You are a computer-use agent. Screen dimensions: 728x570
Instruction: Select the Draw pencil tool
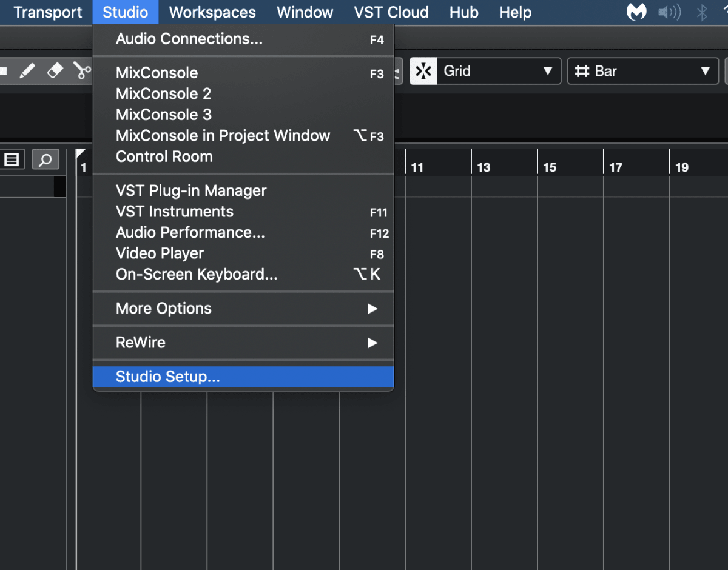27,71
